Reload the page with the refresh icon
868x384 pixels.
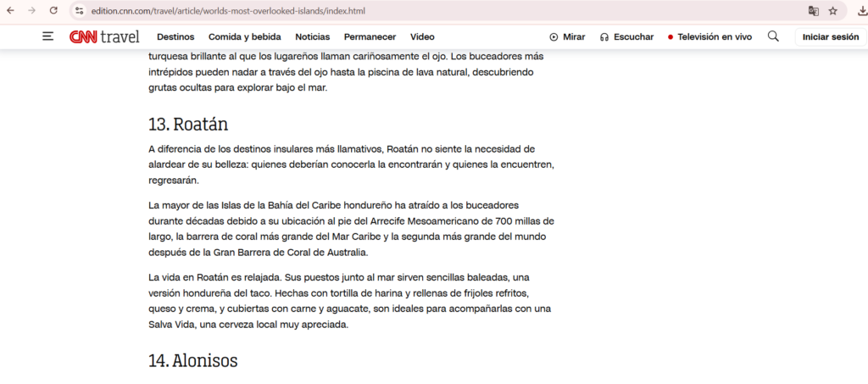[x=53, y=10]
